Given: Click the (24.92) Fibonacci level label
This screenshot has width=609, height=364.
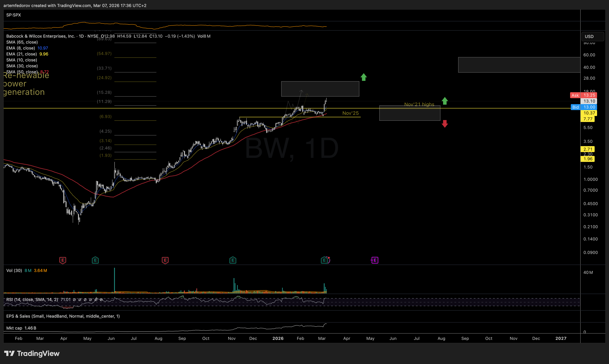Looking at the screenshot, I should (104, 78).
